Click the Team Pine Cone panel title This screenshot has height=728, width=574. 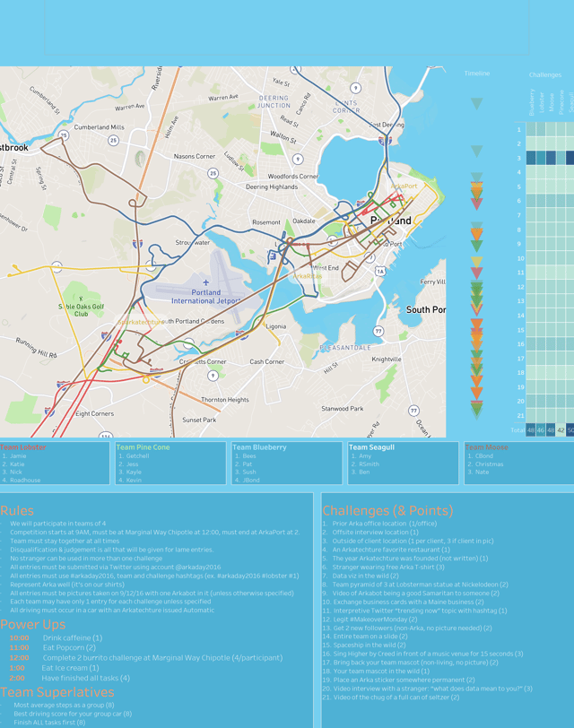point(143,447)
